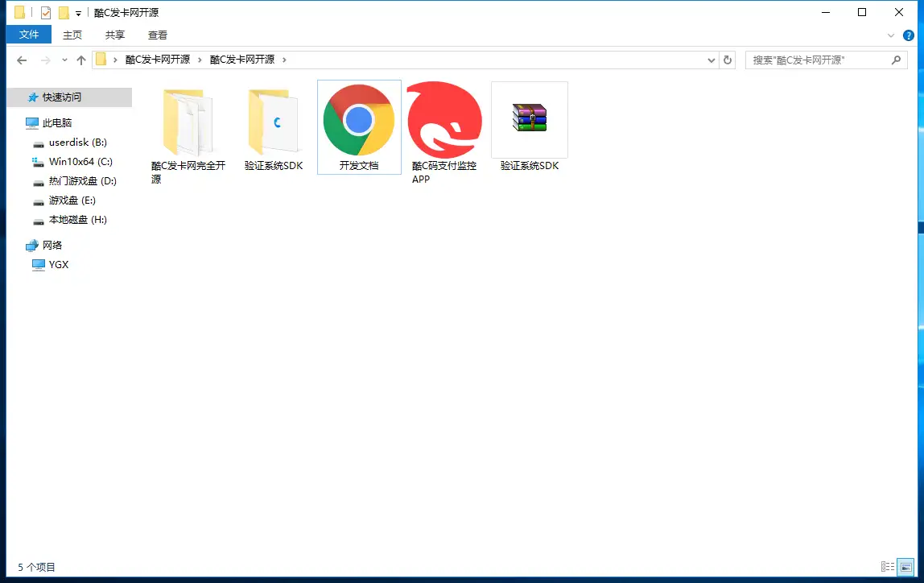The height and width of the screenshot is (583, 924).
Task: Open the recent locations dropdown arrow
Action: [64, 59]
